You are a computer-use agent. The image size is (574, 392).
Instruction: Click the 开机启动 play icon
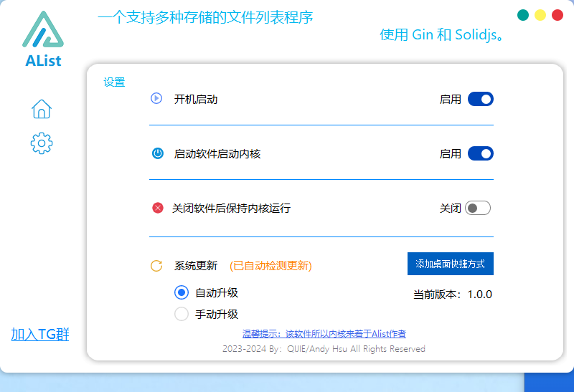156,98
